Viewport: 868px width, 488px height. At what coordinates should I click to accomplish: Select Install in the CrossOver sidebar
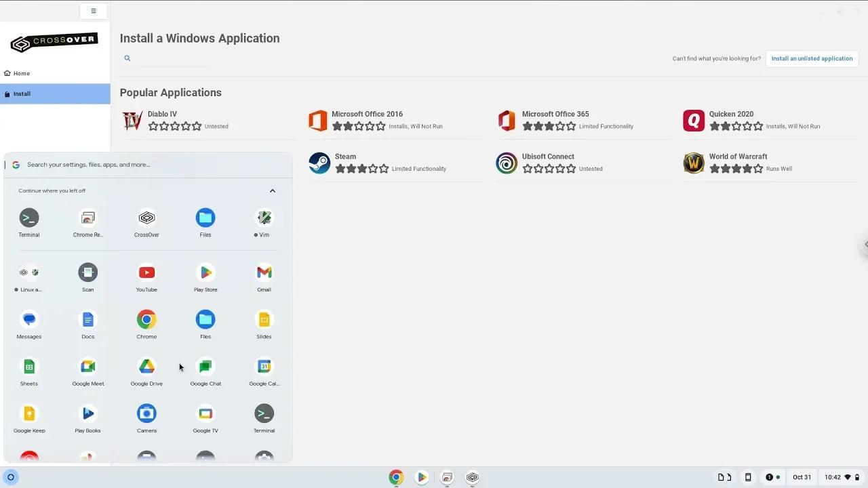click(21, 94)
